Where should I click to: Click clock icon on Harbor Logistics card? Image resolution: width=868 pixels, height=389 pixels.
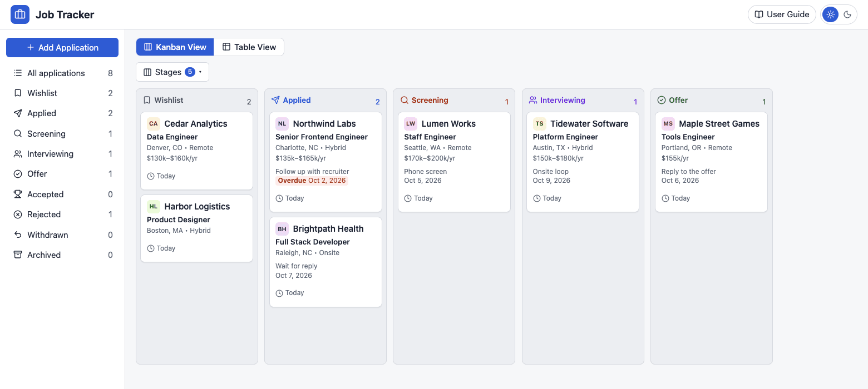tap(151, 248)
